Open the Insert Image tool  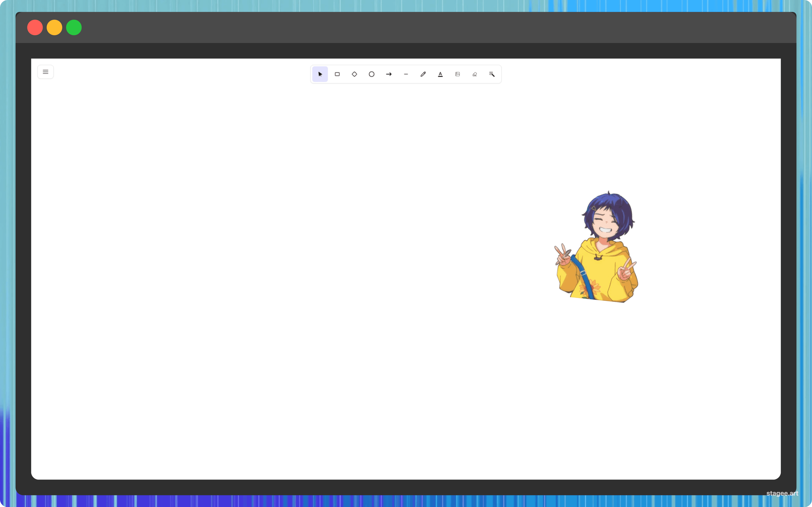[x=457, y=74]
